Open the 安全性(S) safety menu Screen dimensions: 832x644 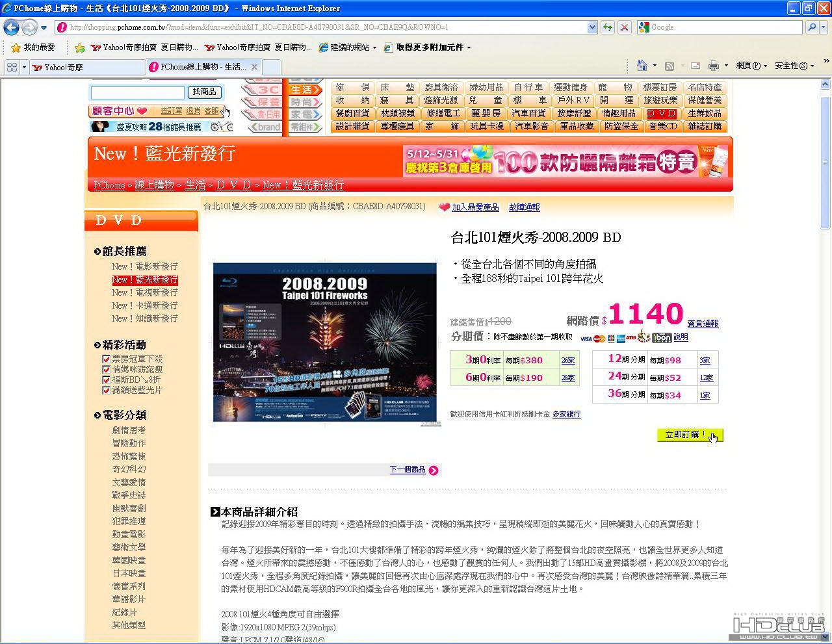click(794, 66)
